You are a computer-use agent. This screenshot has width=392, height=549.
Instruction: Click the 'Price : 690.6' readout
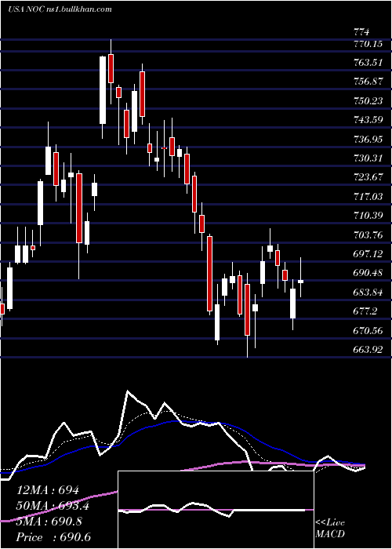point(55,537)
